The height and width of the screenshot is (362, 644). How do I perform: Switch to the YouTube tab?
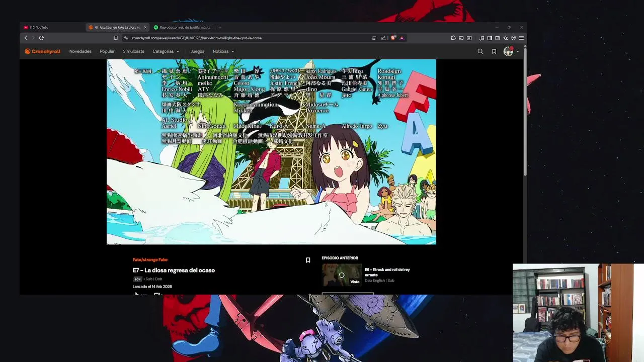[x=53, y=27]
